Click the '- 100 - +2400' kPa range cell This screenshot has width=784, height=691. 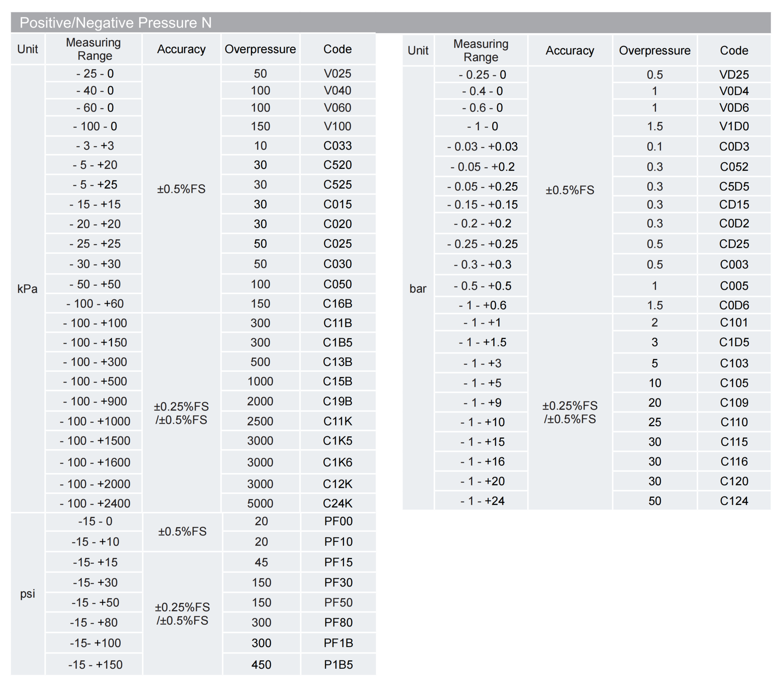tap(95, 503)
